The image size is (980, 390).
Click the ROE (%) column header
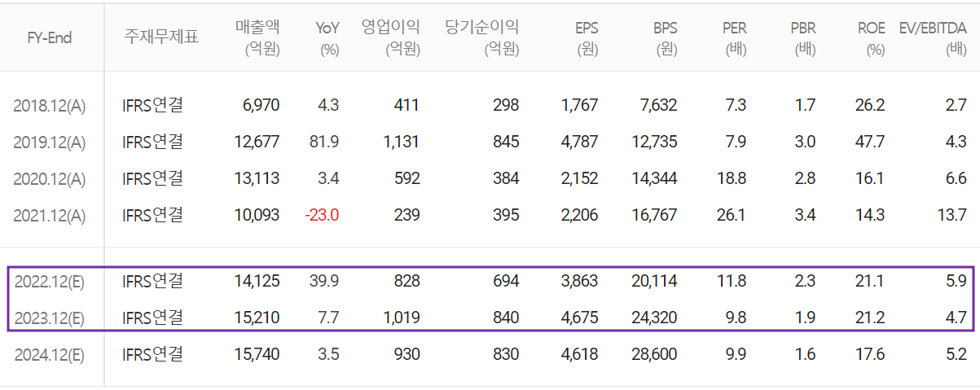click(x=872, y=37)
